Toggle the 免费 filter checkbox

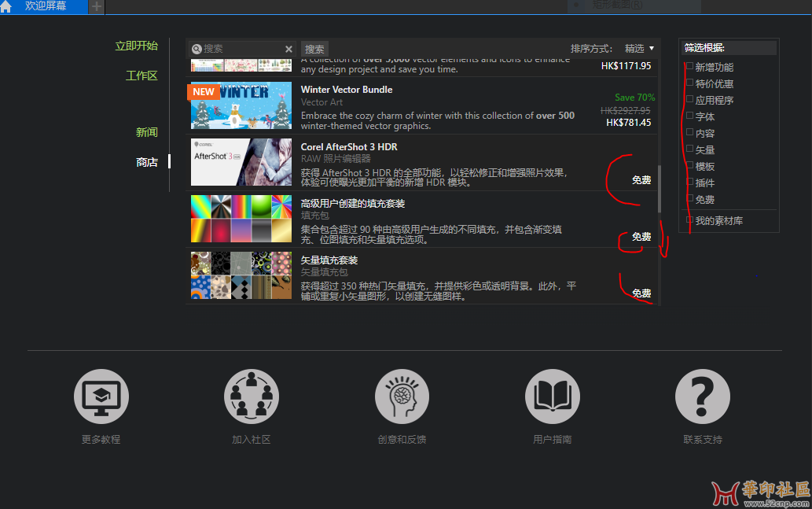690,198
